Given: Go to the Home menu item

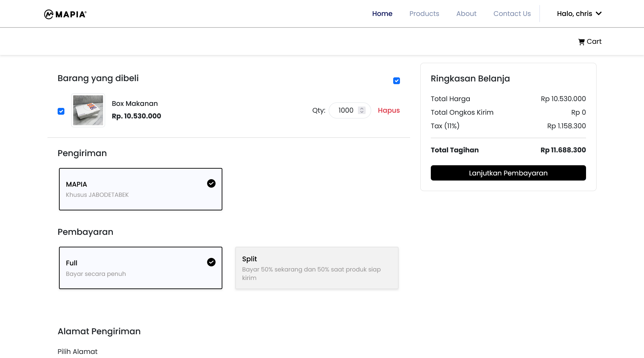Looking at the screenshot, I should coord(382,14).
